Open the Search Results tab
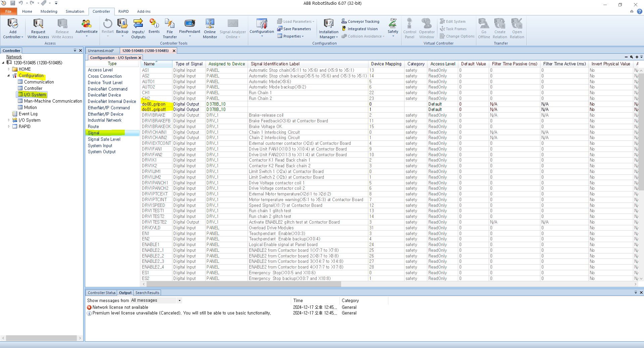644x348 pixels. click(147, 293)
